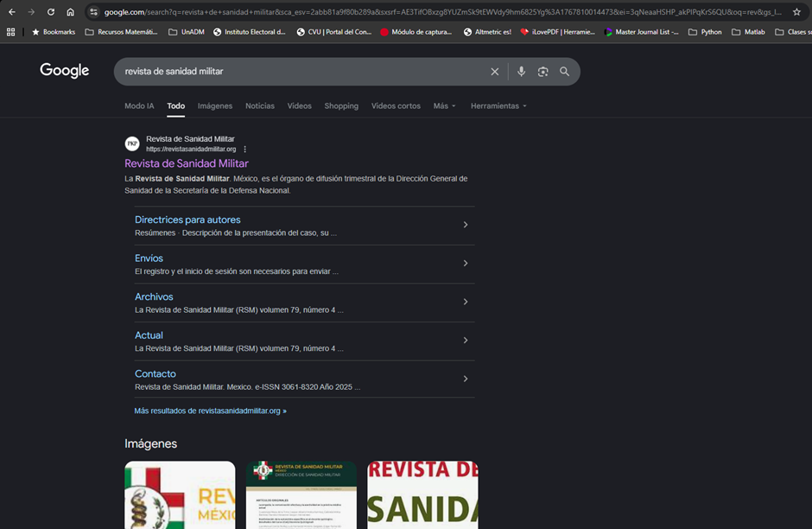Open the Python bookmarks folder

coord(705,32)
